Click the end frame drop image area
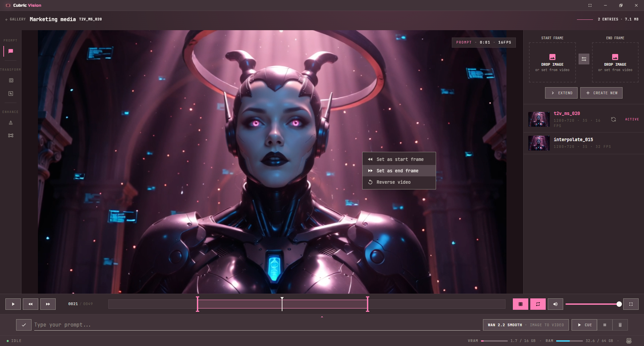 click(x=615, y=62)
